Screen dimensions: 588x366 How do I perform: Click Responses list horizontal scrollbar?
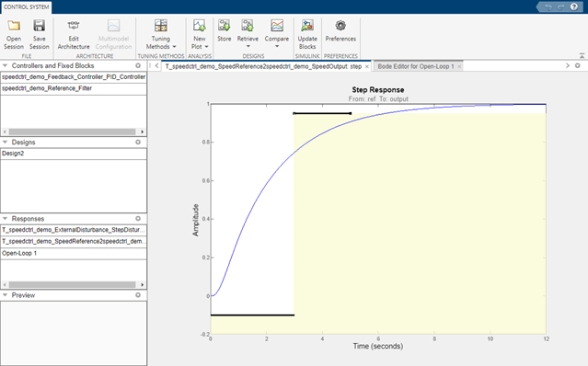[72, 285]
